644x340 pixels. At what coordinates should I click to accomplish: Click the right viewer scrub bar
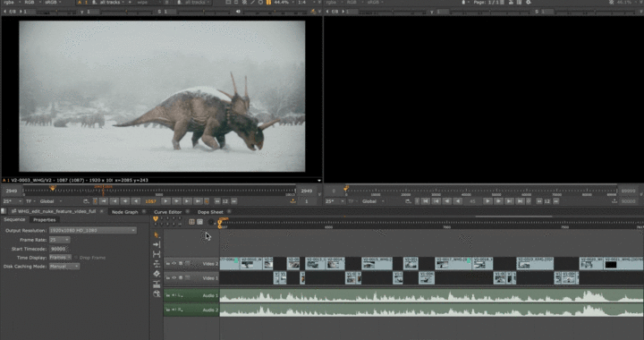pos(480,191)
